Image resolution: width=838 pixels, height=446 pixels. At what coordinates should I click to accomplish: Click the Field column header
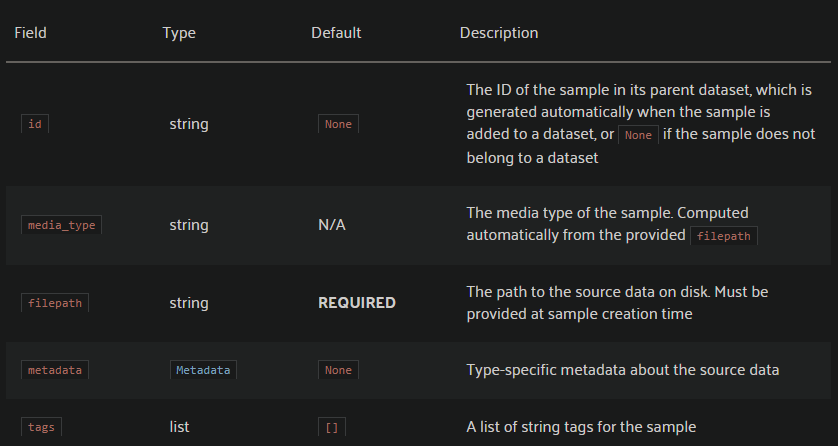30,33
